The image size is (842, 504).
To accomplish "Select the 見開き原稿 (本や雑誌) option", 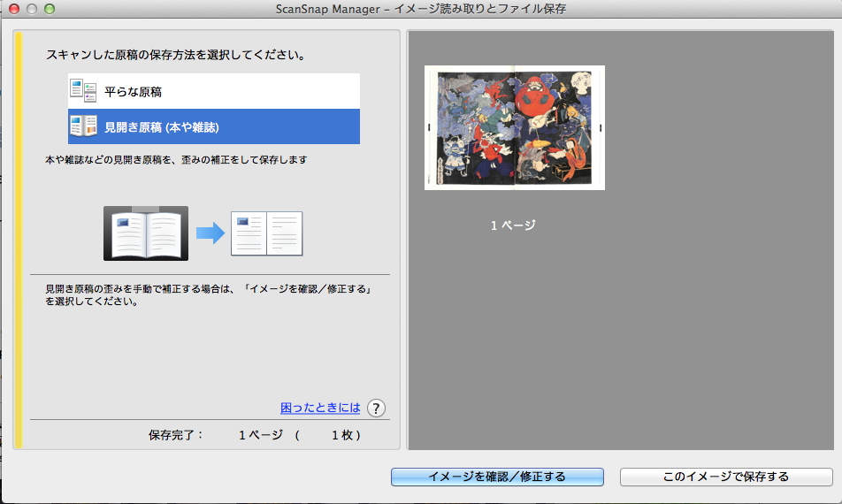I will [214, 126].
